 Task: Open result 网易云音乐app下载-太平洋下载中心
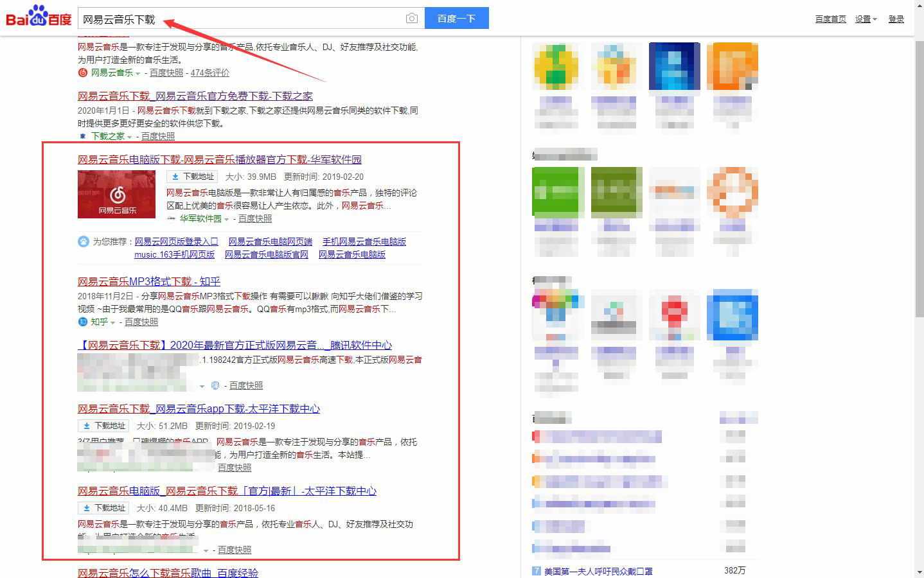coord(199,408)
